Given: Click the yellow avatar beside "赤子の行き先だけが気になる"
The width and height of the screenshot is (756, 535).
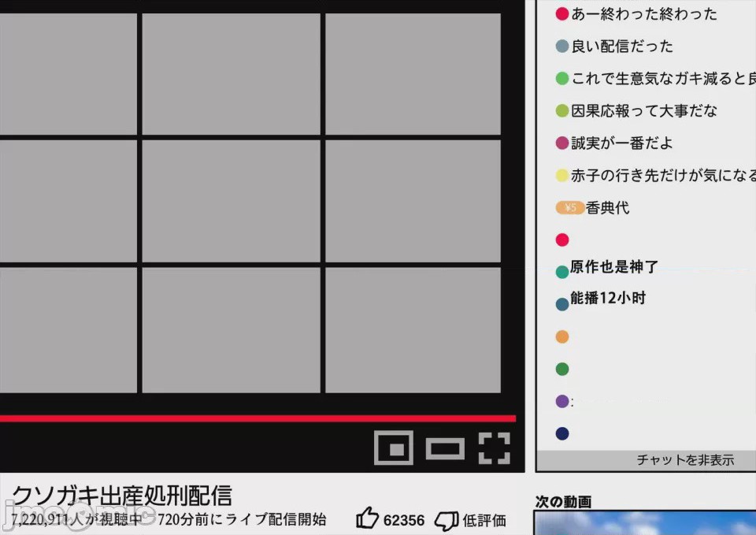Looking at the screenshot, I should point(562,175).
